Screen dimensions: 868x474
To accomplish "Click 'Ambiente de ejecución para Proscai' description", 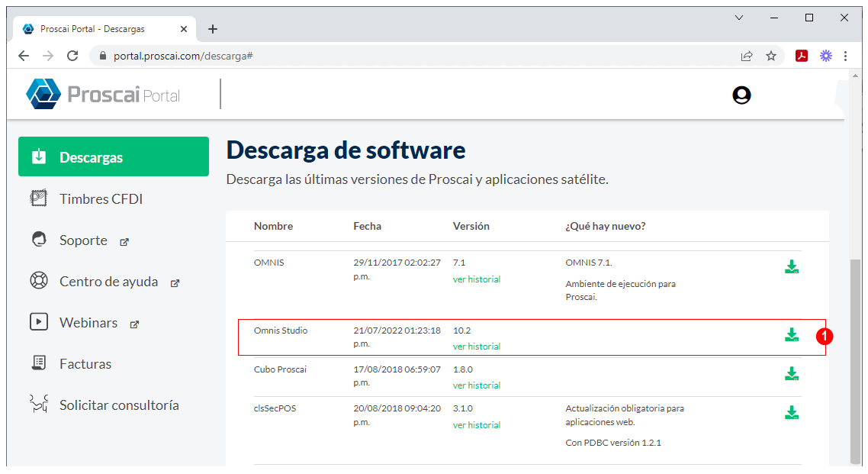I will pyautogui.click(x=621, y=290).
